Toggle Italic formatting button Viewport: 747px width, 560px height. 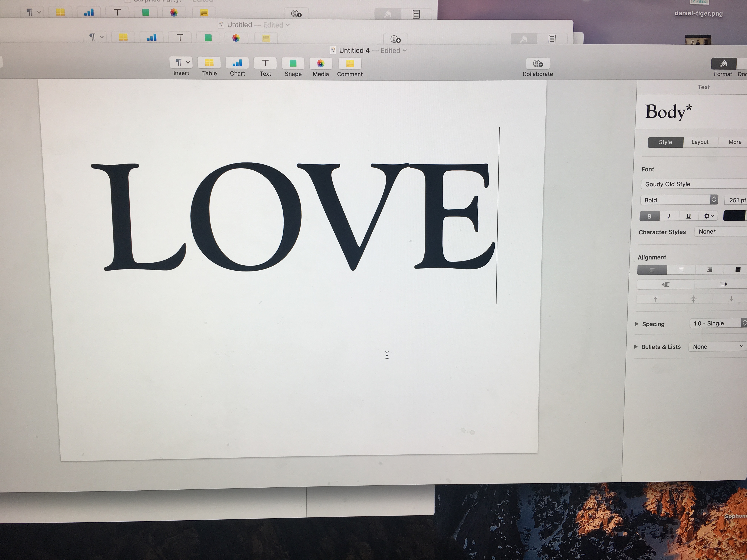pyautogui.click(x=669, y=216)
